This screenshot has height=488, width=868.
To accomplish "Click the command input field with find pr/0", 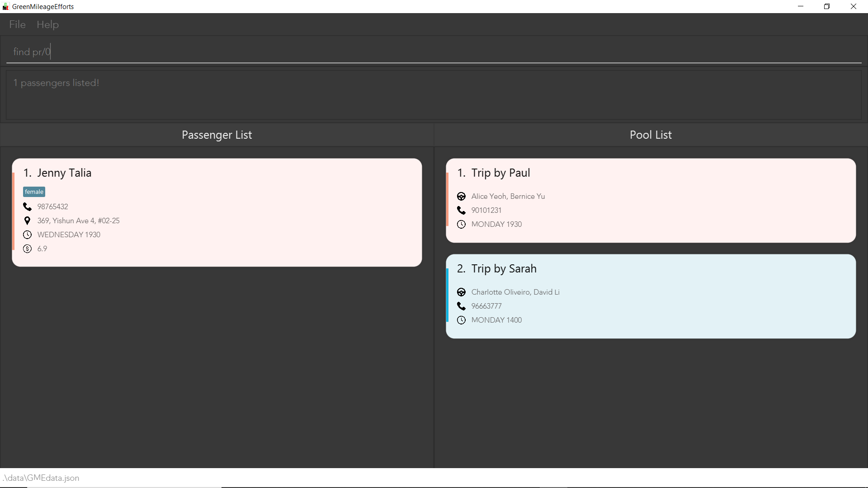I will 434,52.
